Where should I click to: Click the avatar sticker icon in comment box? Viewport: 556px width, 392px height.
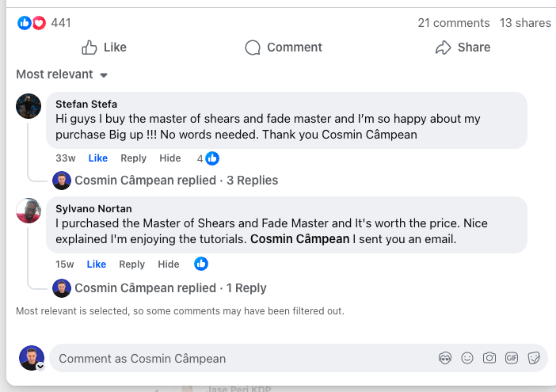(x=445, y=358)
